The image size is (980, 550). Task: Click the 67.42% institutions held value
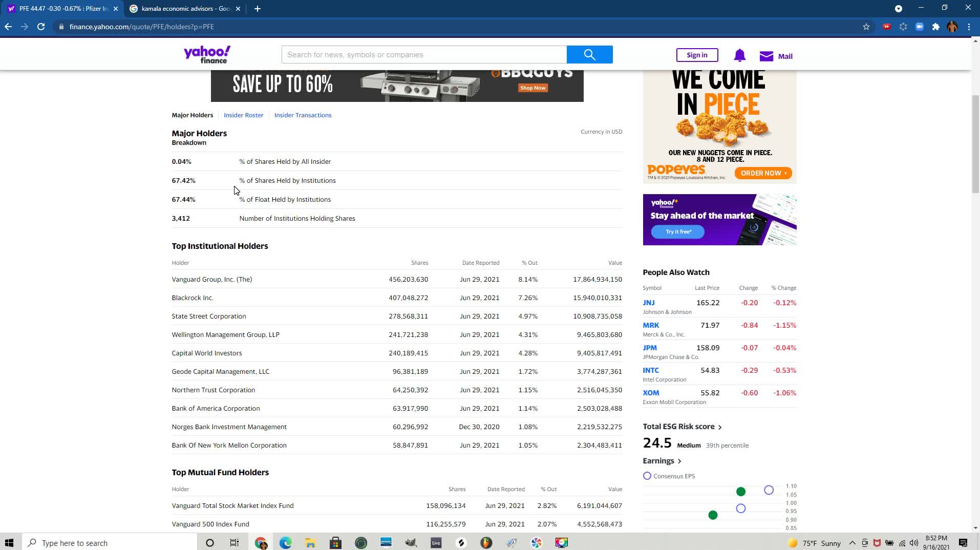(183, 181)
